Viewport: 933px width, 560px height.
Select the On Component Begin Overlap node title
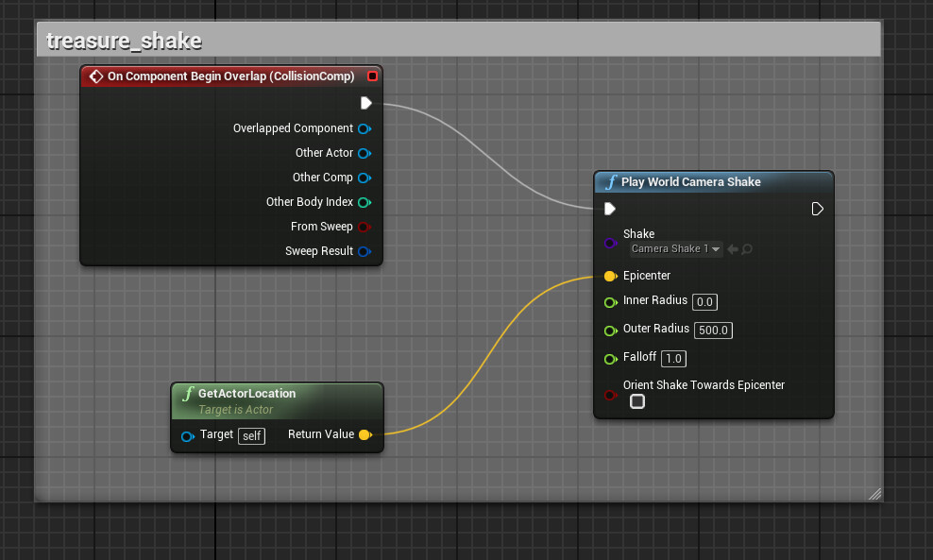coord(230,76)
